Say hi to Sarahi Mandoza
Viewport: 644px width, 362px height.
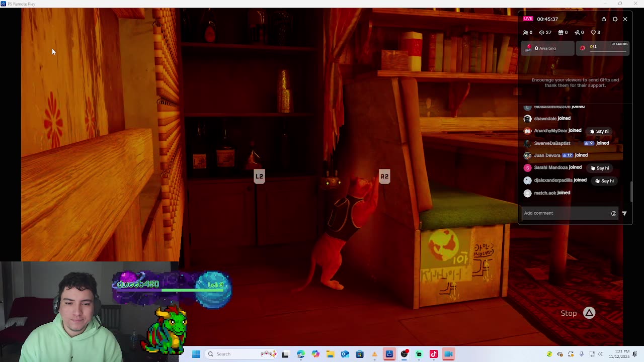600,168
